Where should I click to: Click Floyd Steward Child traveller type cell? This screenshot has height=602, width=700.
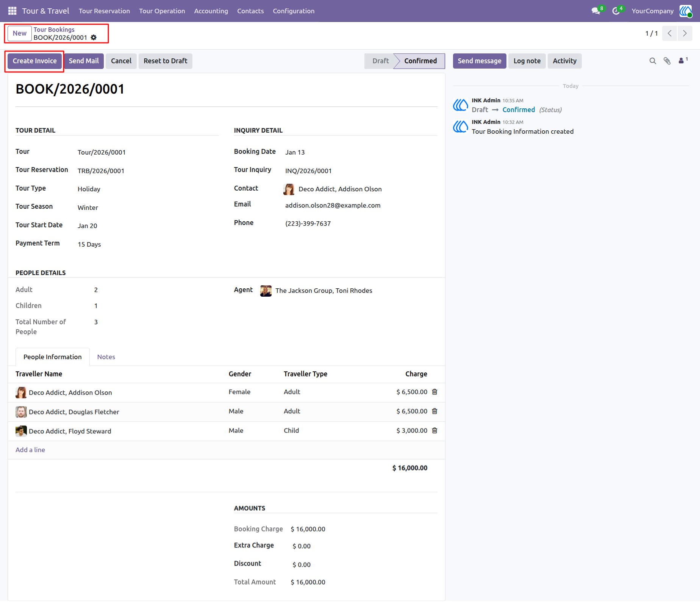[x=291, y=430]
